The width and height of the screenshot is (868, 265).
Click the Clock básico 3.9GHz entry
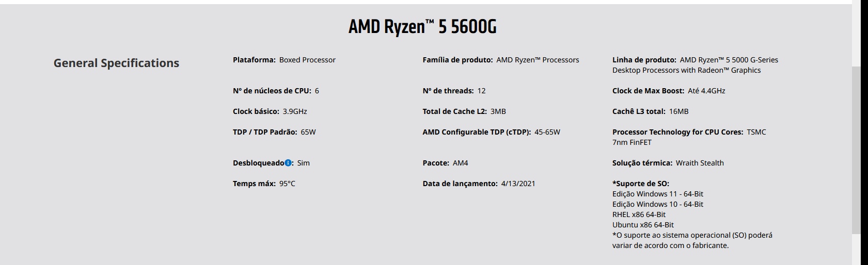point(270,111)
